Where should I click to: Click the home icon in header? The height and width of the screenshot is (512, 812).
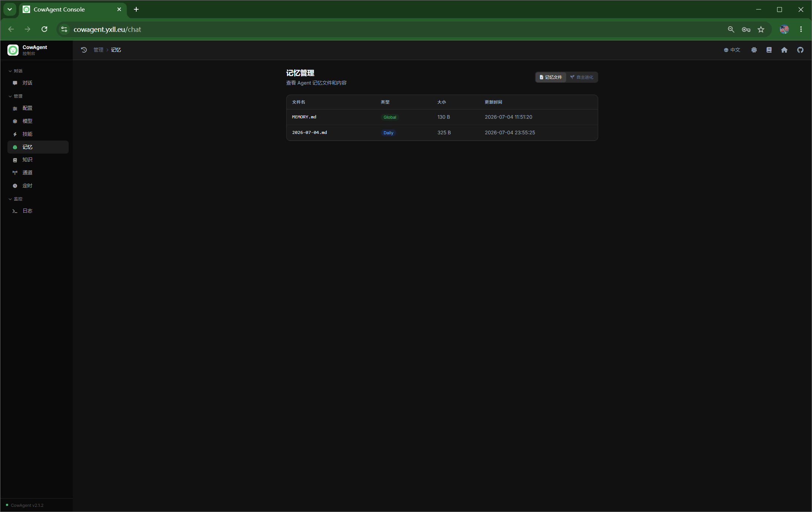784,50
